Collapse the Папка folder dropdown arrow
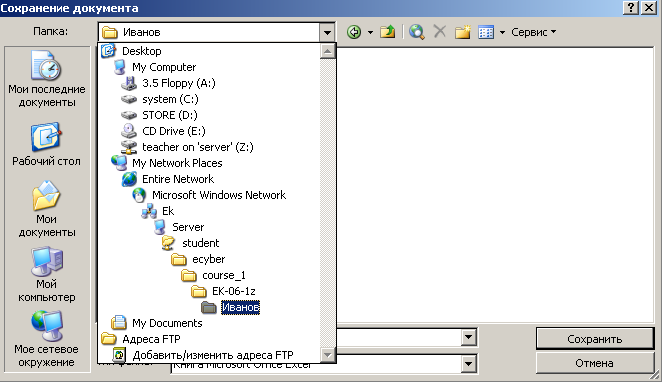The height and width of the screenshot is (382, 662). [327, 33]
